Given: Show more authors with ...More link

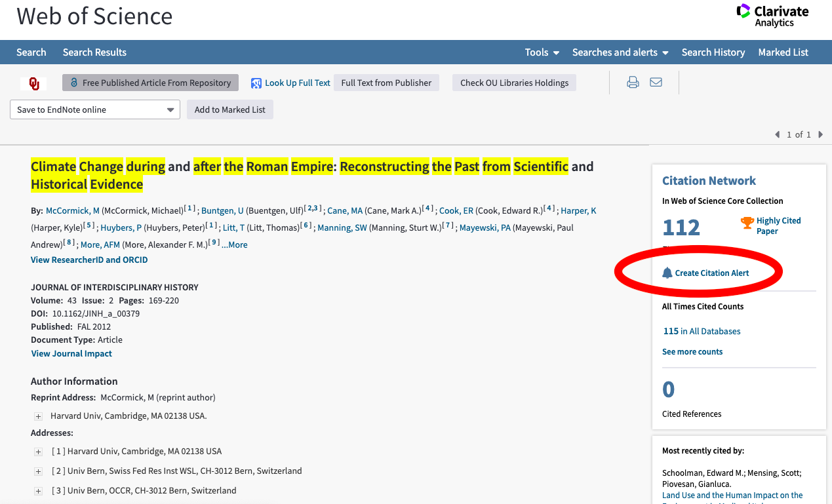Looking at the screenshot, I should pyautogui.click(x=235, y=244).
